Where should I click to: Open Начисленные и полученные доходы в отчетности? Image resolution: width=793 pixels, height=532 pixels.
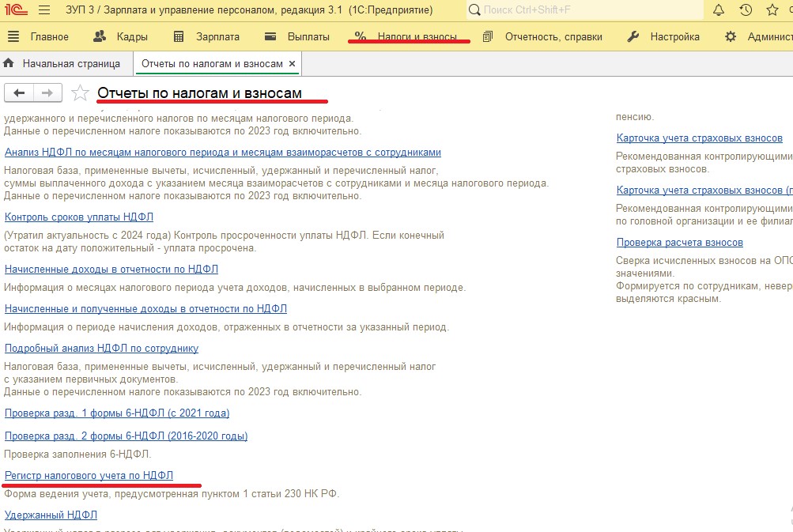click(145, 308)
